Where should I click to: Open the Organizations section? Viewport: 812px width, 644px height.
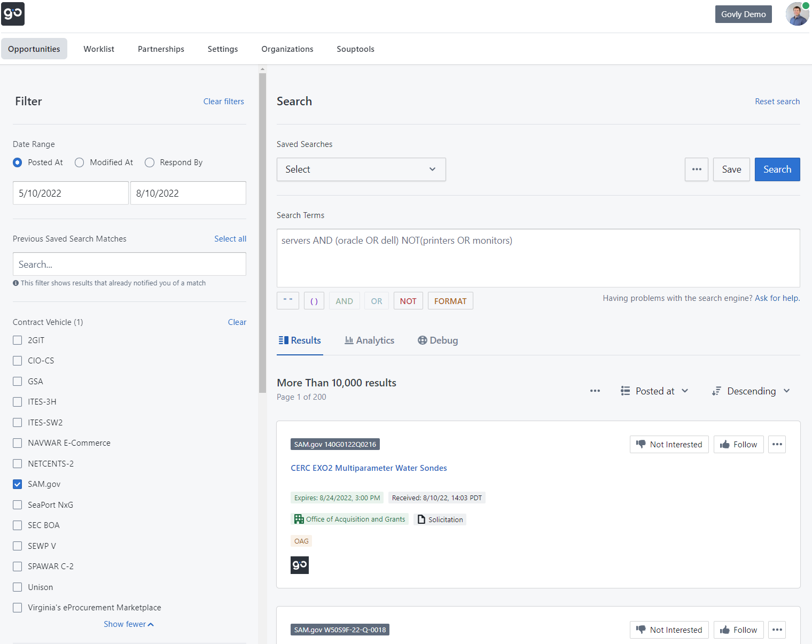(x=287, y=49)
